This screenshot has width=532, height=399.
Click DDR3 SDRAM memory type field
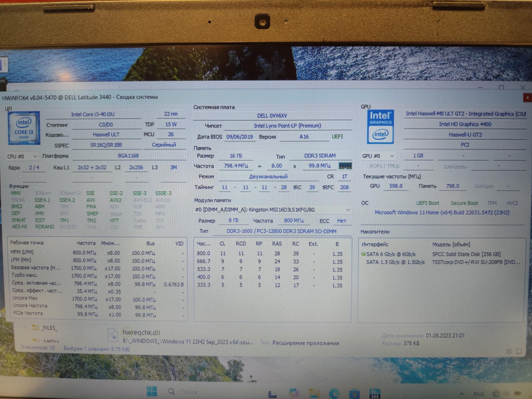click(x=320, y=156)
